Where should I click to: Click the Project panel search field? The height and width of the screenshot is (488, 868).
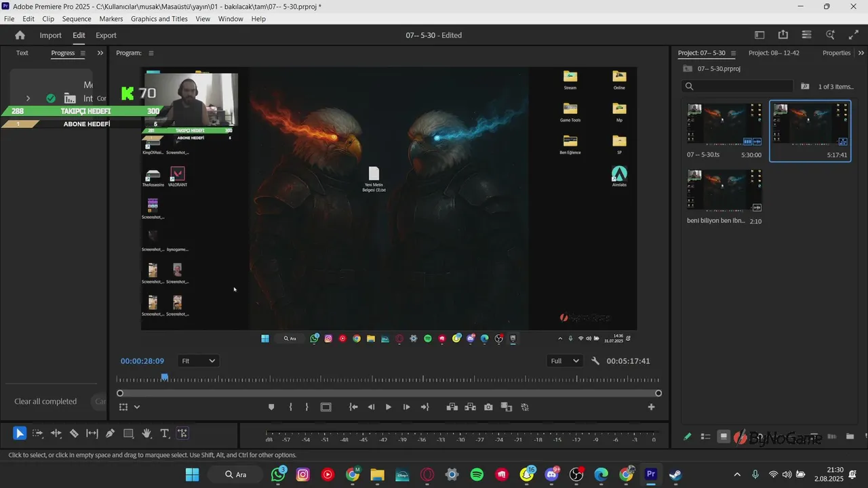tap(737, 86)
